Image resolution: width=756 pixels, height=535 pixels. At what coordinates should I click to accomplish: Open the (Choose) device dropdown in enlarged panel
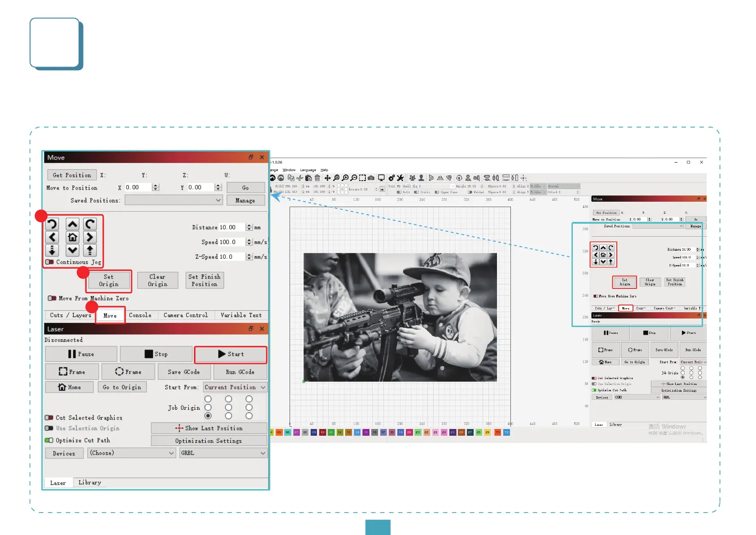coord(132,453)
